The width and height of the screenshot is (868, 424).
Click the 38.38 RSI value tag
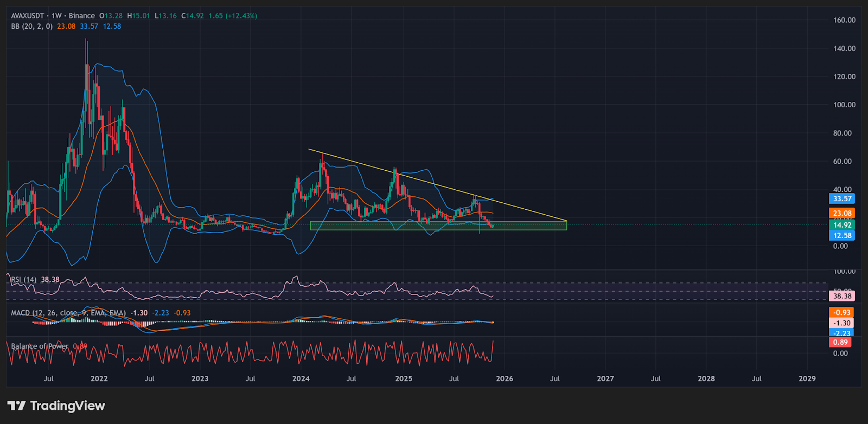[842, 296]
